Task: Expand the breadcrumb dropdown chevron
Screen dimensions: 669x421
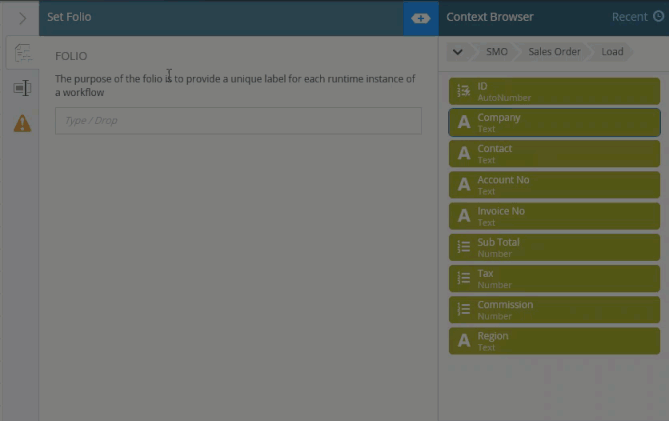Action: (x=457, y=52)
